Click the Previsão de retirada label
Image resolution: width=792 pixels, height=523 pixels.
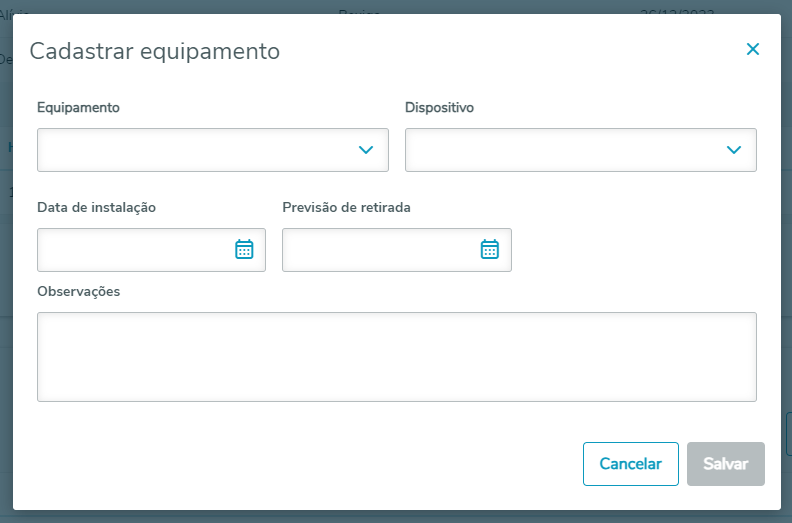click(x=347, y=207)
